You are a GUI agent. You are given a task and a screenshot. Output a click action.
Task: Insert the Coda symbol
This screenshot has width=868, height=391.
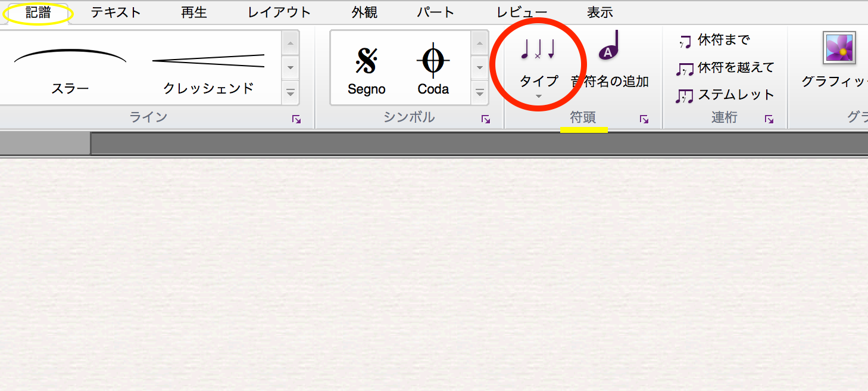pyautogui.click(x=433, y=69)
